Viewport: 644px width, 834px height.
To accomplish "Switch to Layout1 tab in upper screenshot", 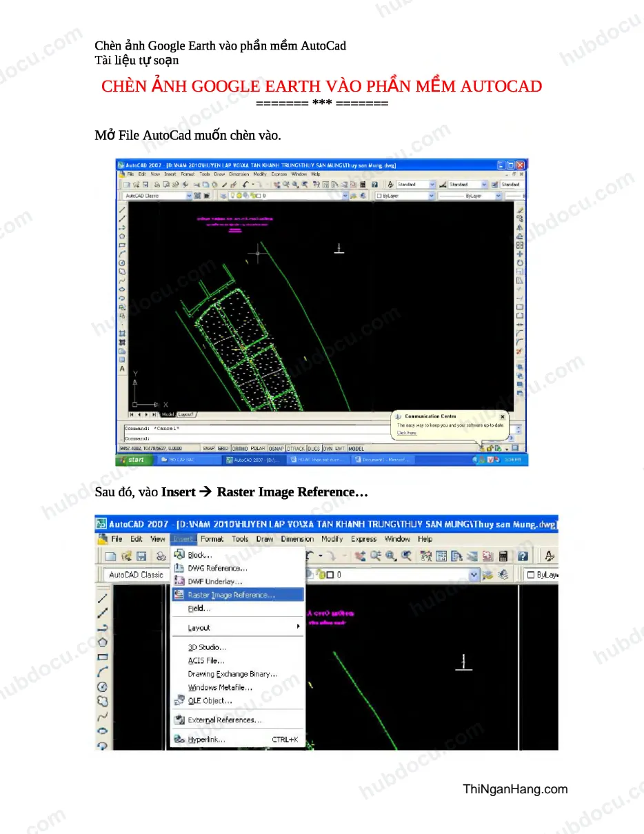I will click(x=186, y=415).
